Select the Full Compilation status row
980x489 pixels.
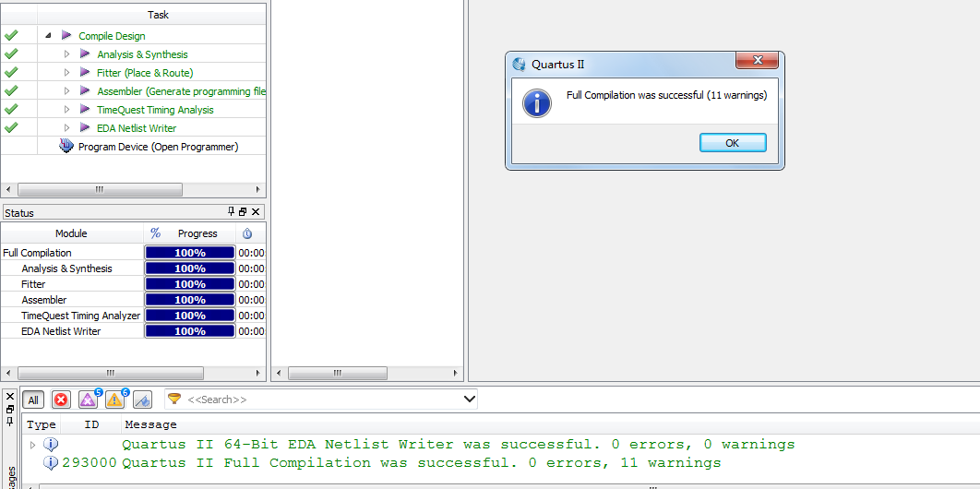coord(133,253)
